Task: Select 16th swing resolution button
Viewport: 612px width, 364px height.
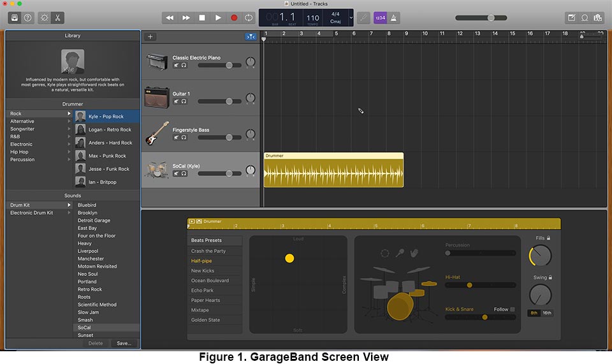Action: [547, 313]
